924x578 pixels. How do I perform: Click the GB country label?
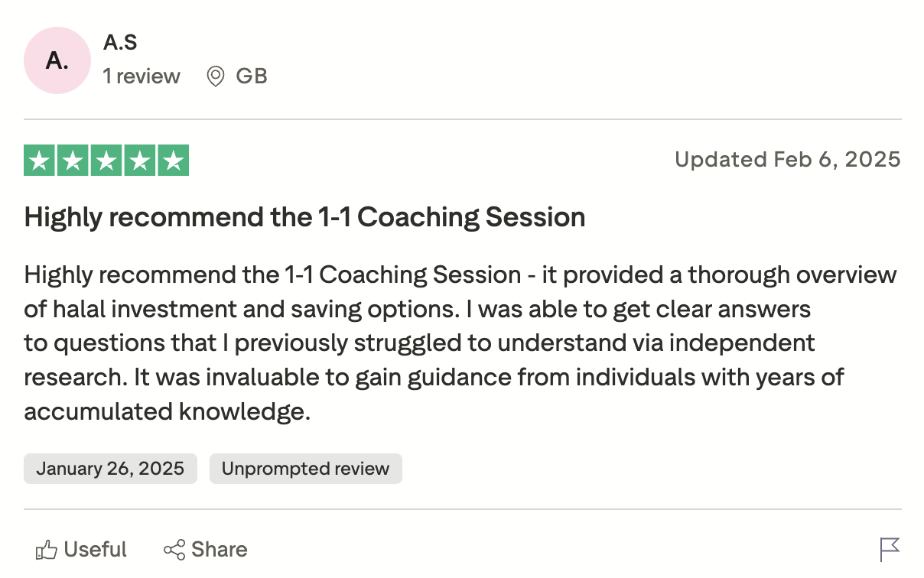pyautogui.click(x=252, y=76)
